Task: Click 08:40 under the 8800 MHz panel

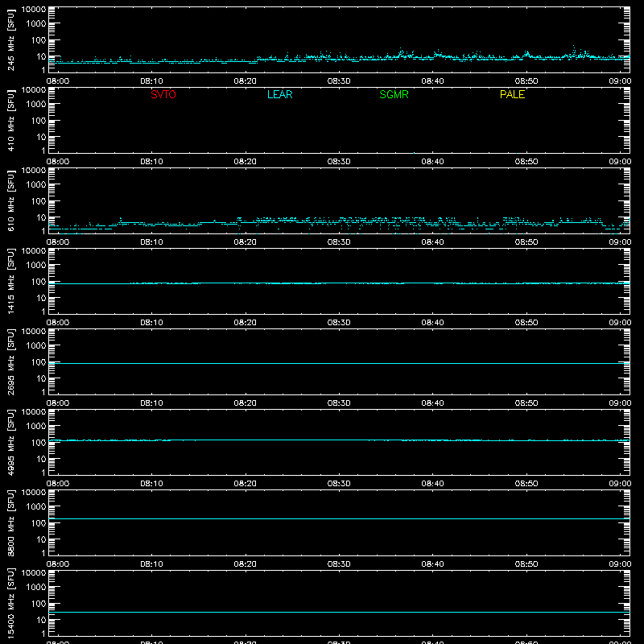Action: click(432, 564)
